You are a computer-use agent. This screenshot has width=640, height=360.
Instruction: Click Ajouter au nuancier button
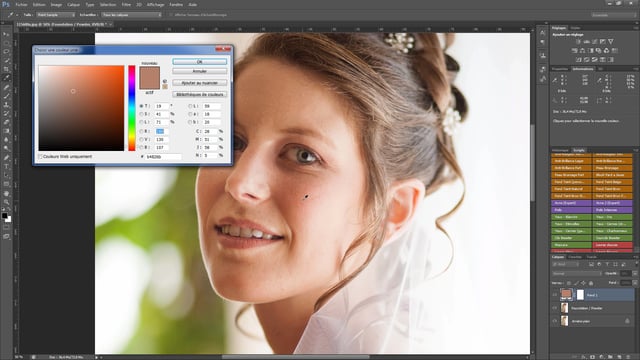(x=200, y=83)
